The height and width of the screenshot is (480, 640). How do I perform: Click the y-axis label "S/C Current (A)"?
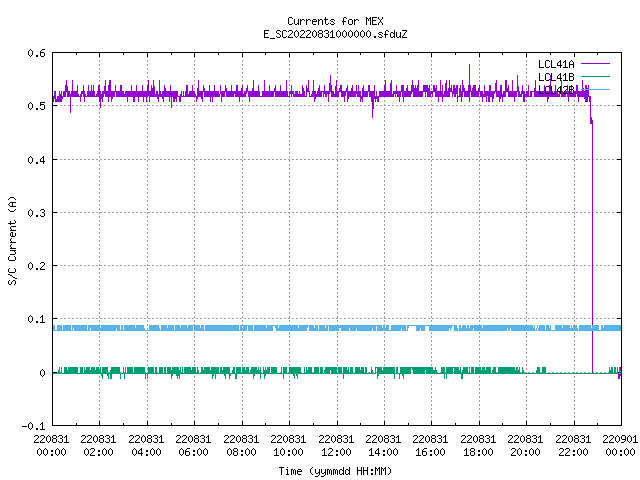pyautogui.click(x=12, y=240)
